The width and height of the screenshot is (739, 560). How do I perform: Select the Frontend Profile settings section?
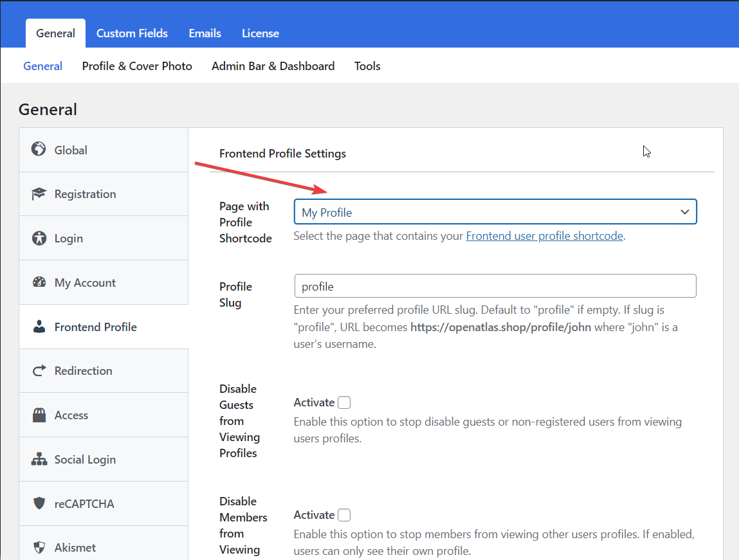(104, 327)
